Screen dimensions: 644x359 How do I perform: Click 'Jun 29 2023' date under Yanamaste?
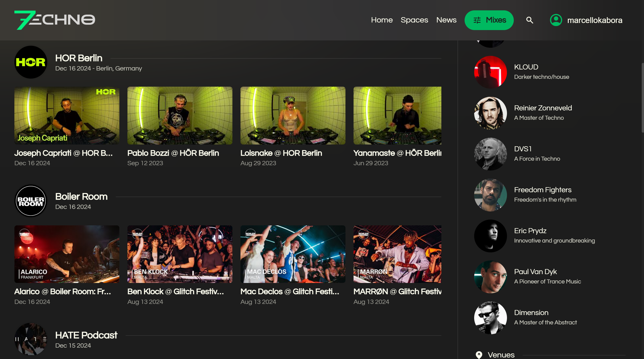(371, 163)
